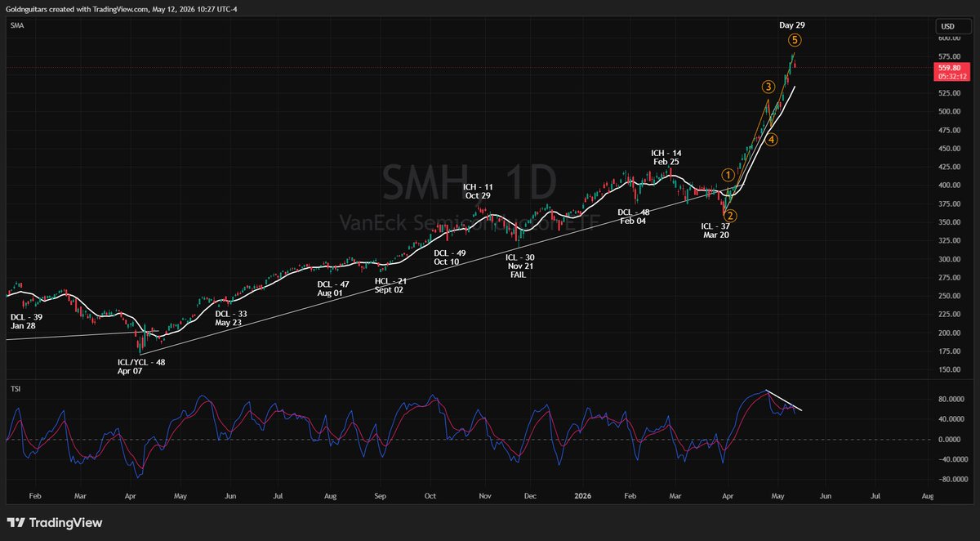Image resolution: width=980 pixels, height=541 pixels.
Task: Click the 80.0000 TSI scale label
Action: [x=951, y=400]
